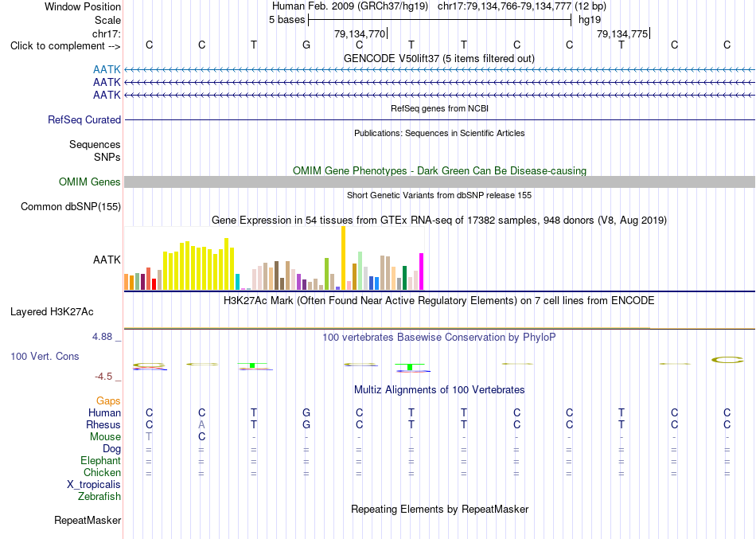Click the 4.88 conservation maximum value
Viewport: 756px width, 539px height.
tap(102, 336)
